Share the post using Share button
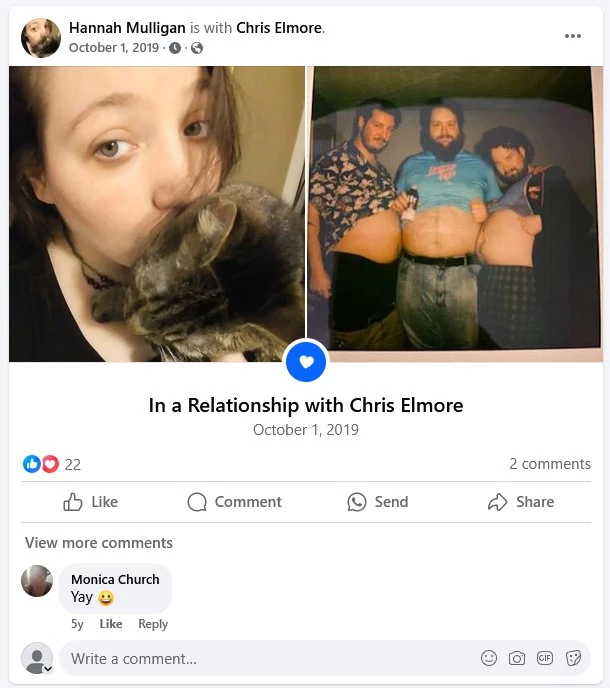 (x=521, y=502)
